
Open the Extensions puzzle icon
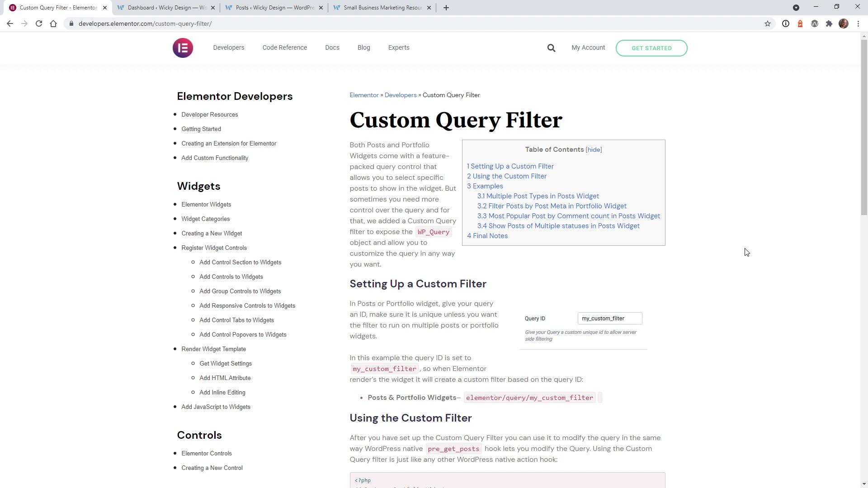click(829, 23)
